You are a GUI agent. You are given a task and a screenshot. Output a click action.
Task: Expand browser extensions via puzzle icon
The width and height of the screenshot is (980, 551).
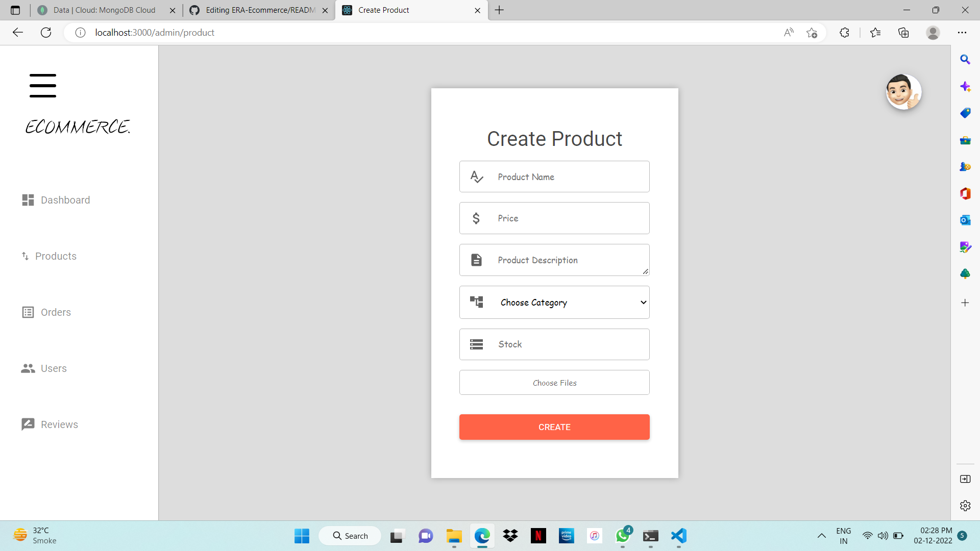click(844, 32)
